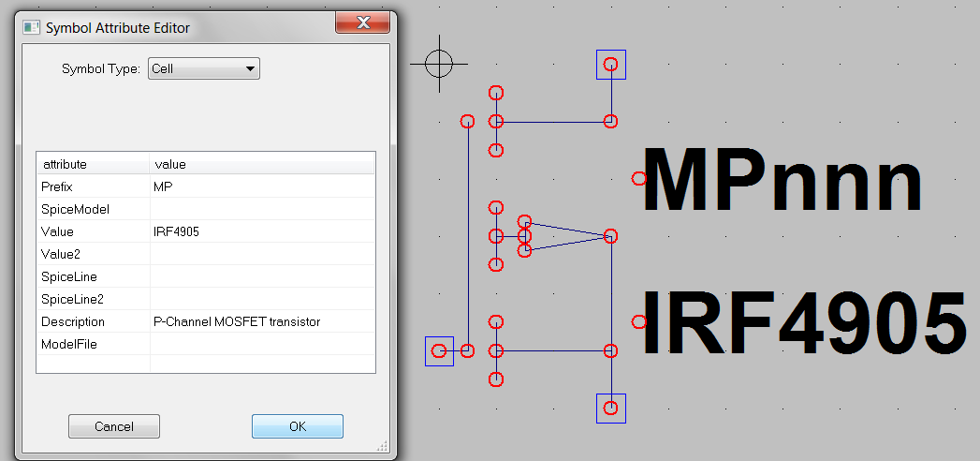Click the crosshair origin marker on canvas
This screenshot has width=980, height=461.
[439, 63]
